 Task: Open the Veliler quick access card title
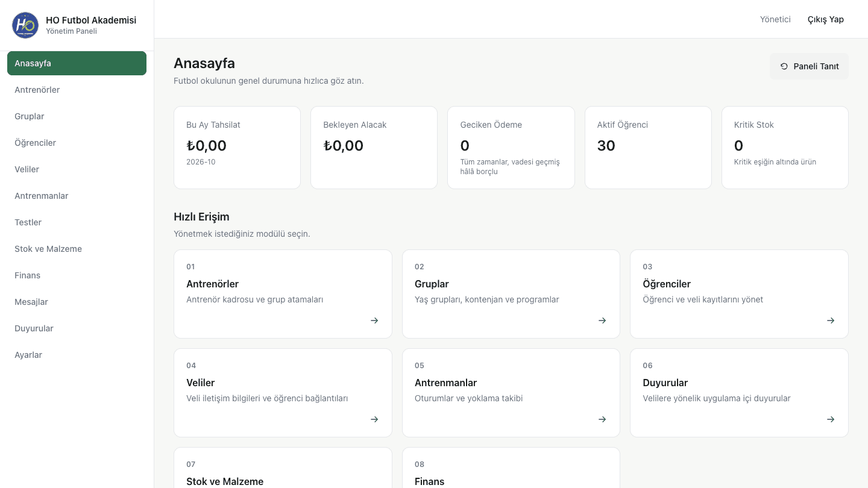tap(201, 383)
